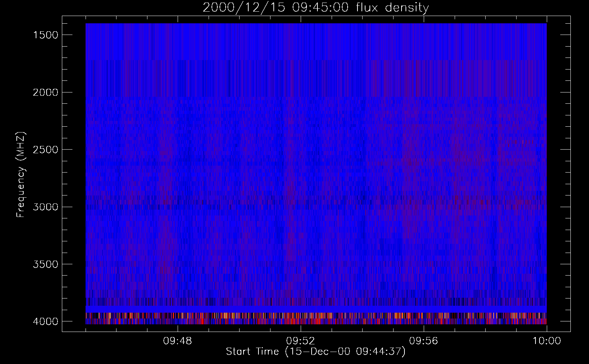
Task: Click the 10:00 time tick label
Action: click(x=546, y=341)
